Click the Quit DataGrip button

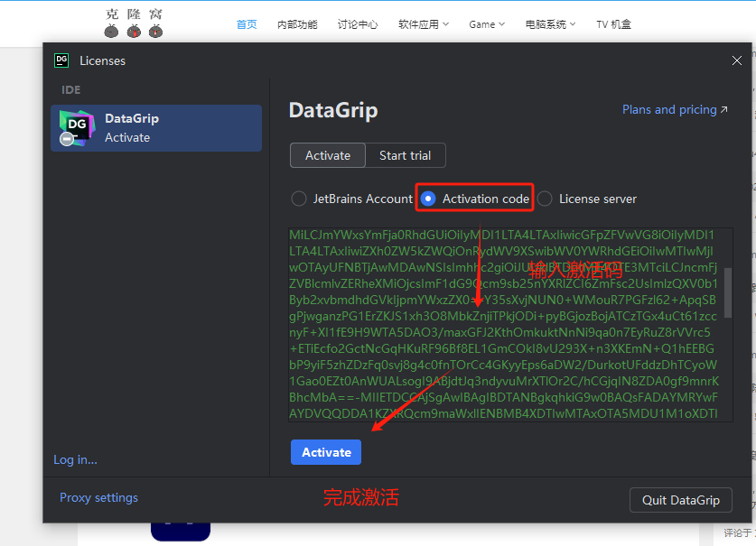tap(681, 500)
